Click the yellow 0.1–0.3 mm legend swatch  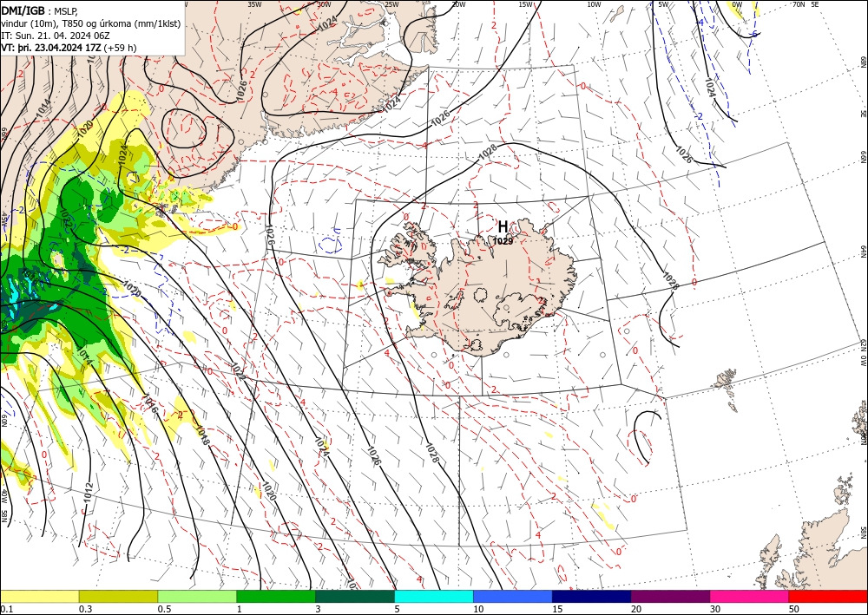(x=39, y=596)
